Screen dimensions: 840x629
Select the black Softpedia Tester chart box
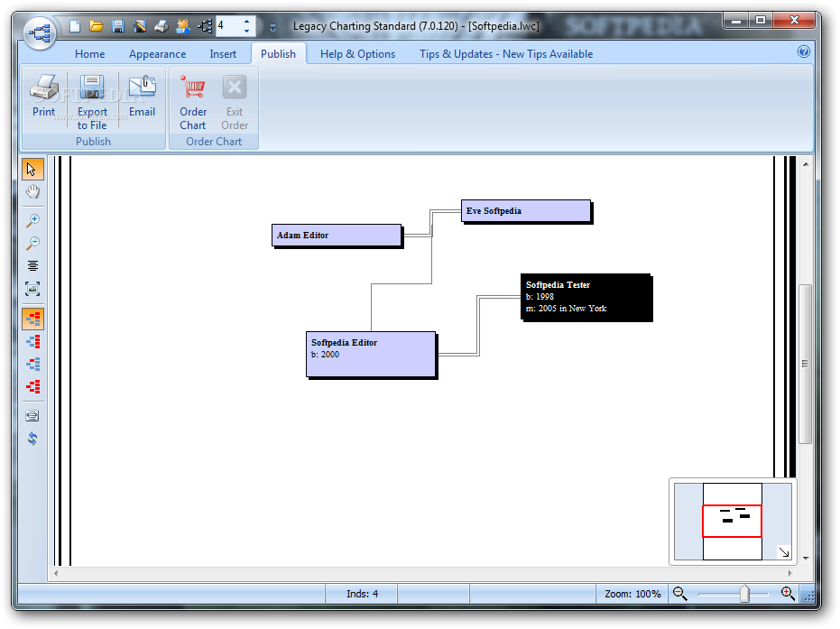click(586, 298)
